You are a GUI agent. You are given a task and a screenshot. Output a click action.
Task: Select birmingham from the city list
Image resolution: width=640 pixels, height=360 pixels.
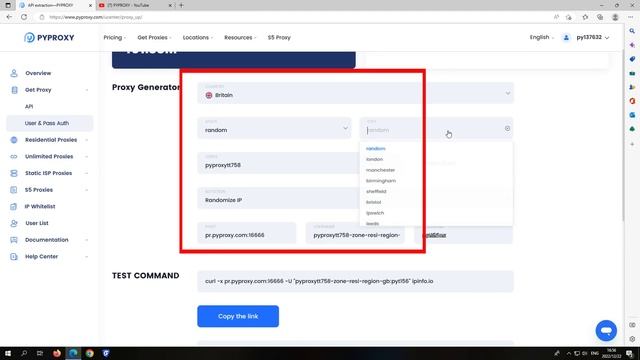coord(381,181)
